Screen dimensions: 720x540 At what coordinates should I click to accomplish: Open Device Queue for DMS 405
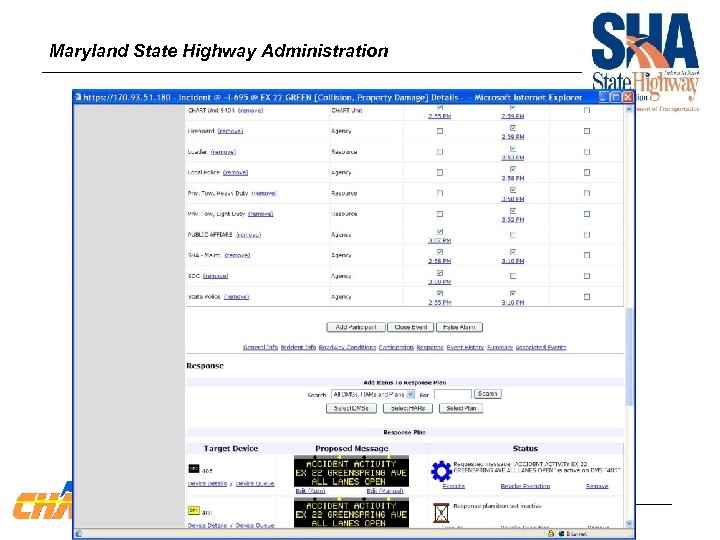coord(255,484)
